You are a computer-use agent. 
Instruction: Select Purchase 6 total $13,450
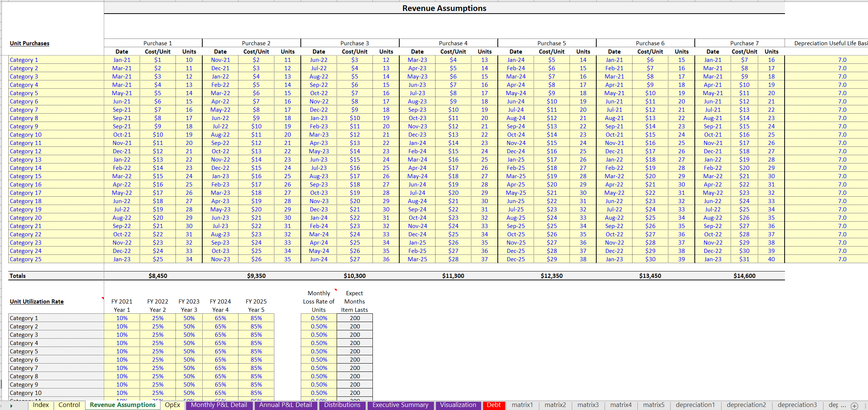[650, 276]
